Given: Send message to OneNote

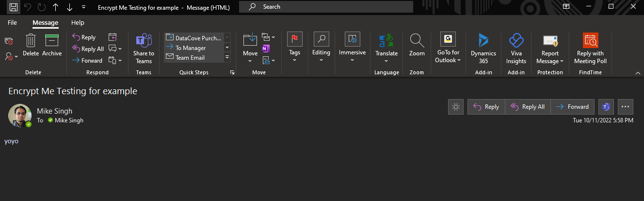Looking at the screenshot, I should 266,49.
